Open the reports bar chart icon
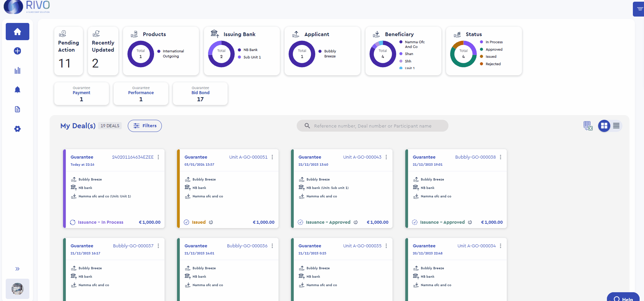Image resolution: width=644 pixels, height=301 pixels. click(x=18, y=71)
